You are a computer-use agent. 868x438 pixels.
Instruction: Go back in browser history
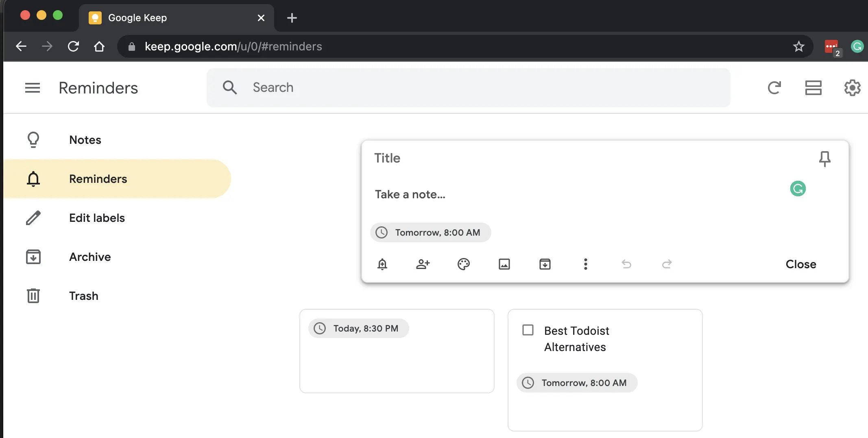21,46
